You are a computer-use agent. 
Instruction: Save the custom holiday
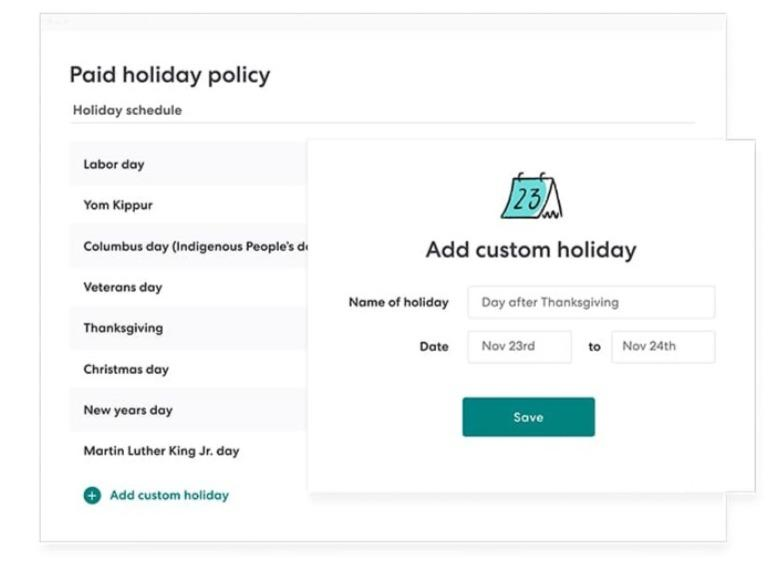(528, 417)
